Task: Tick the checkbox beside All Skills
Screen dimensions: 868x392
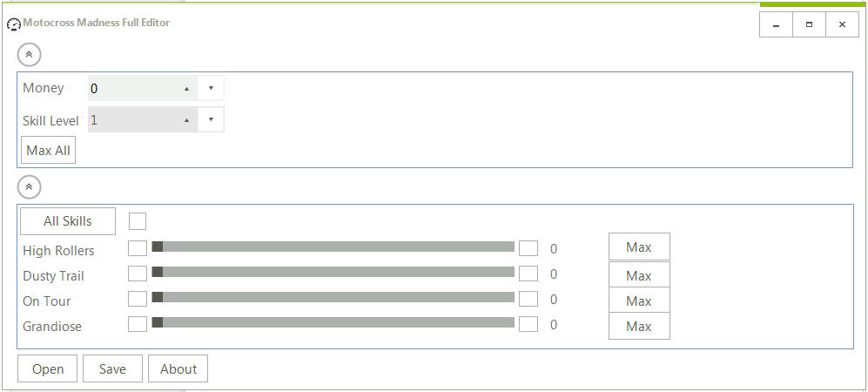Action: pyautogui.click(x=138, y=221)
